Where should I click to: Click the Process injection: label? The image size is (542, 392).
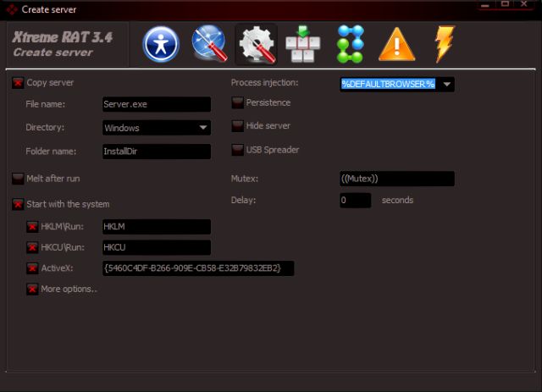(x=264, y=83)
